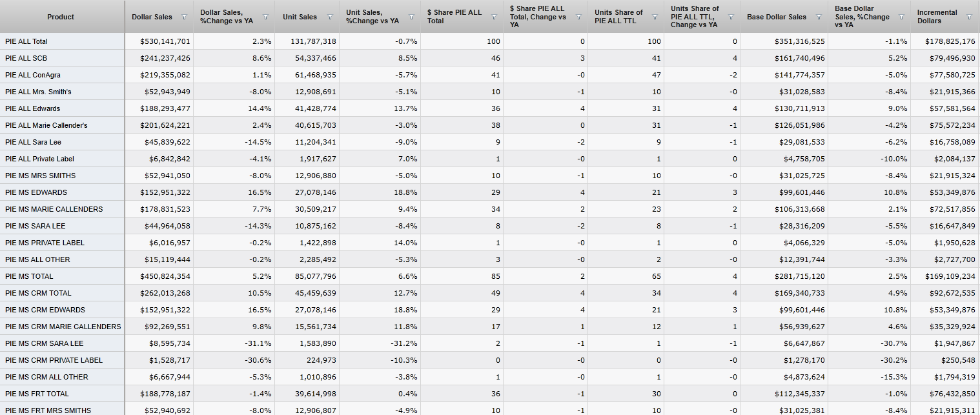This screenshot has width=980, height=415.
Task: Open the Incremental Dollars filter dropdown
Action: (x=969, y=17)
